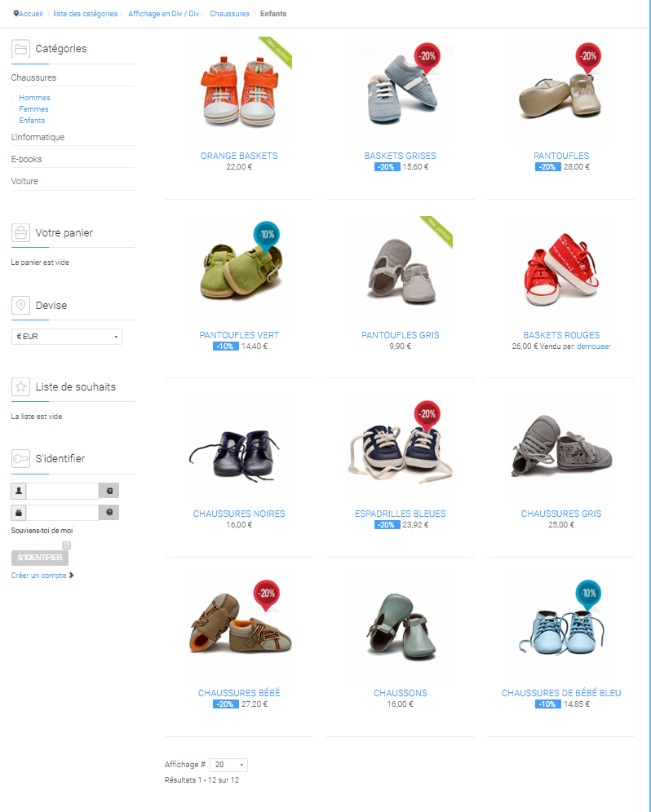Click the help icon beside password field
This screenshot has width=651, height=812.
[x=108, y=512]
